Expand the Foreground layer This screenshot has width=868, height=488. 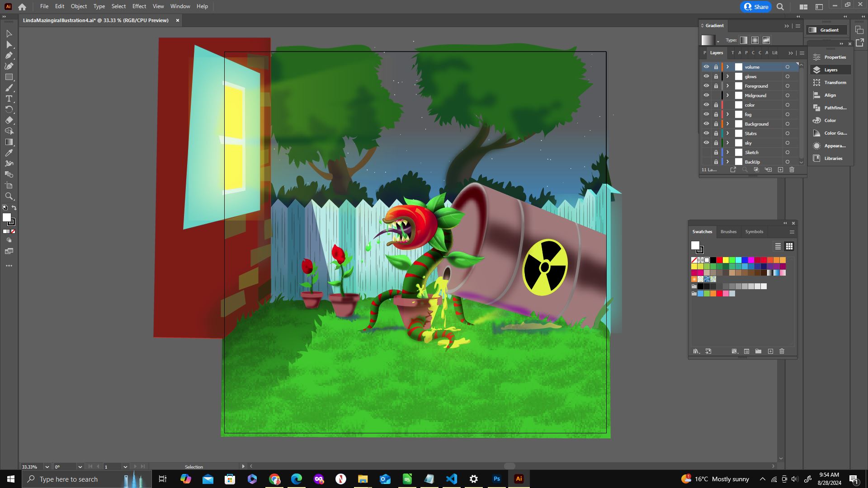(x=727, y=86)
